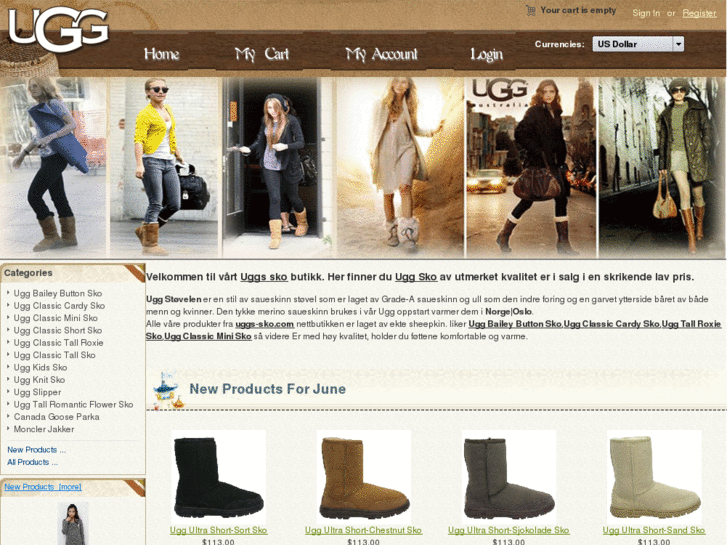Open the Home menu item

pyautogui.click(x=161, y=54)
